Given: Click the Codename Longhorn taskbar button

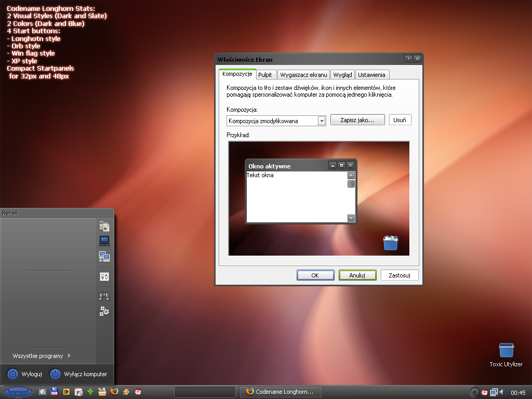Looking at the screenshot, I should 281,392.
